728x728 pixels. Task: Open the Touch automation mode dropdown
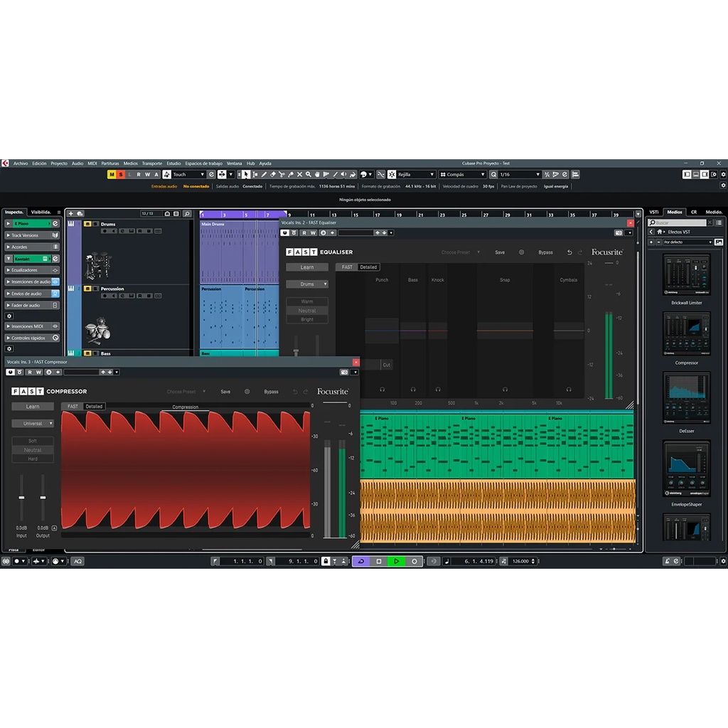(x=188, y=175)
